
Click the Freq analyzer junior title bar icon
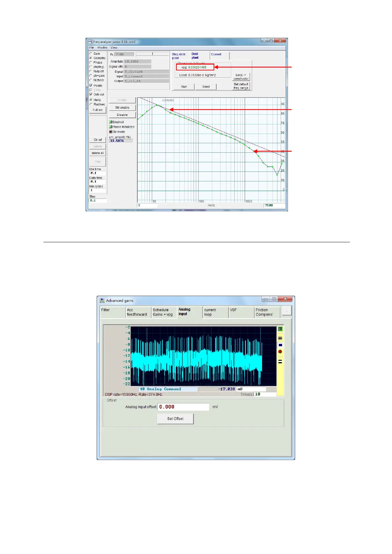90,42
